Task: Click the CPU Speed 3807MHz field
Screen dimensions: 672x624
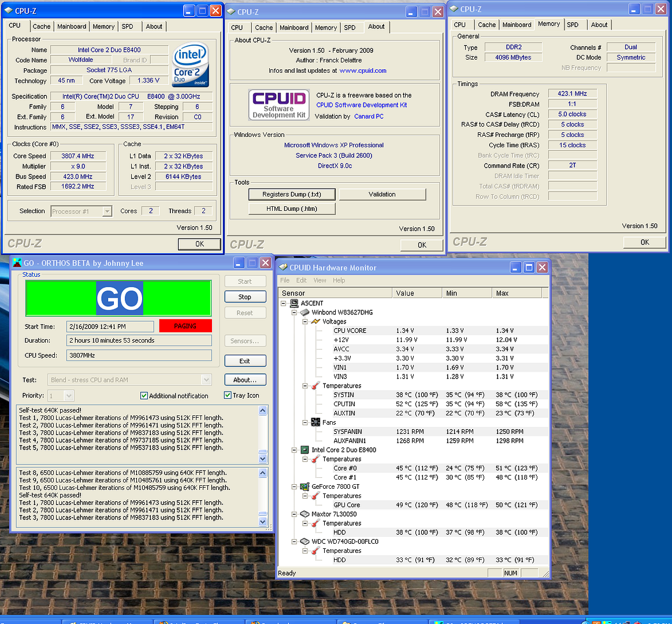Action: pyautogui.click(x=139, y=355)
